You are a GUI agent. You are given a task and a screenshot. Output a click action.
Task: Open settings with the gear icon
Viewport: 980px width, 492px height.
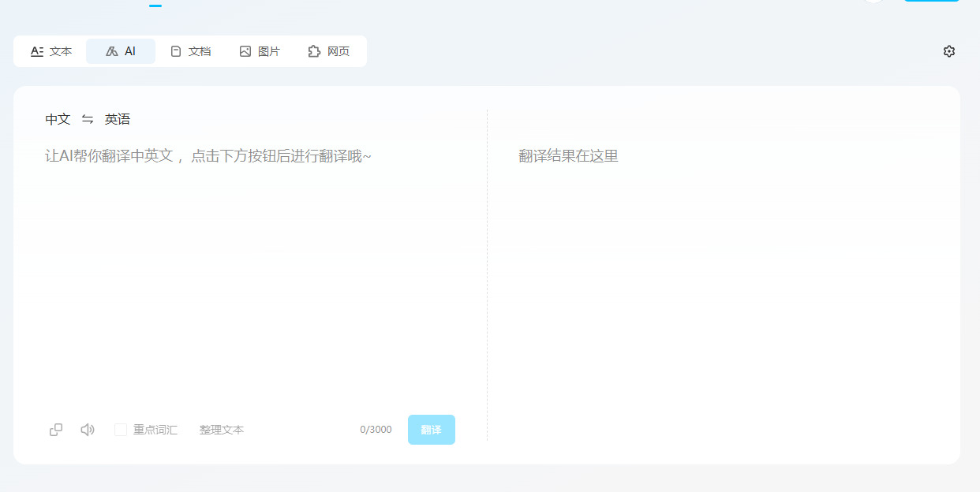(949, 51)
